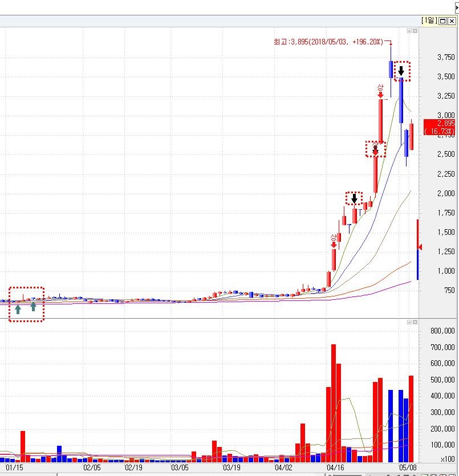The image size is (459, 476).
Task: Close the price chart pane
Action: [x=415, y=31]
